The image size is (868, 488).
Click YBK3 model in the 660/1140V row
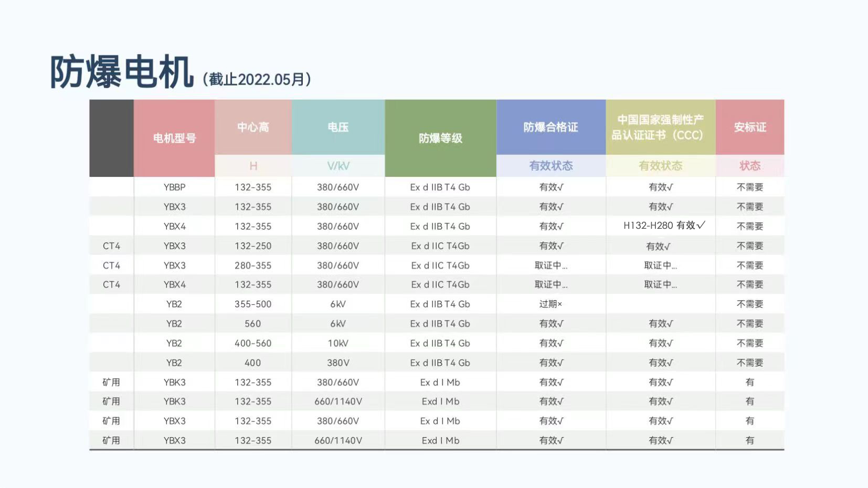pyautogui.click(x=174, y=401)
